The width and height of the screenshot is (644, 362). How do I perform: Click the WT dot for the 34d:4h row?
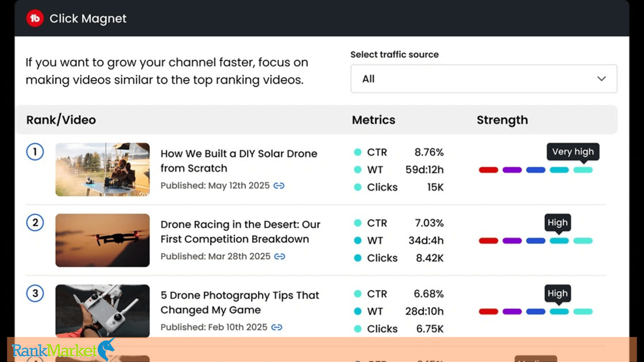(x=358, y=240)
